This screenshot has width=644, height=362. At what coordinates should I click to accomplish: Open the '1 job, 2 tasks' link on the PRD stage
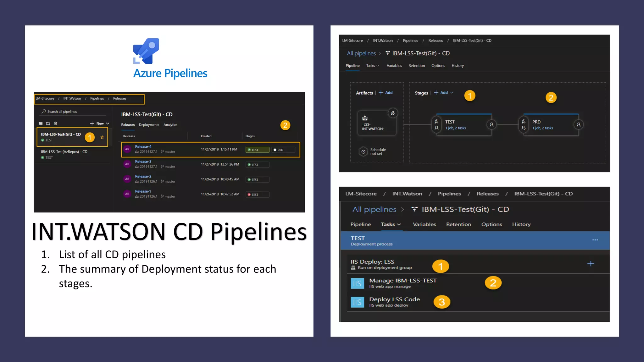coord(542,128)
